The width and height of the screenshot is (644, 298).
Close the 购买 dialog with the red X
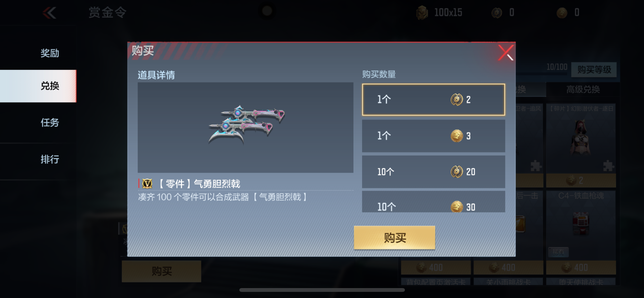506,53
